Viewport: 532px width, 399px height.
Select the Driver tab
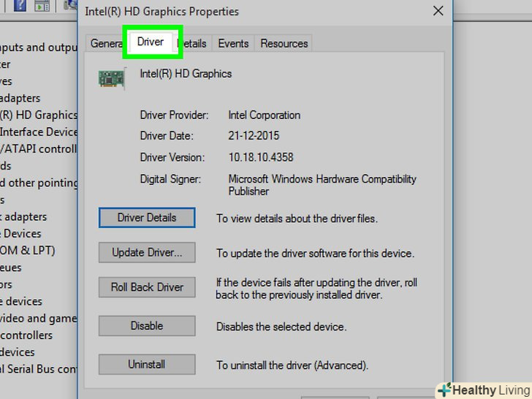[151, 42]
